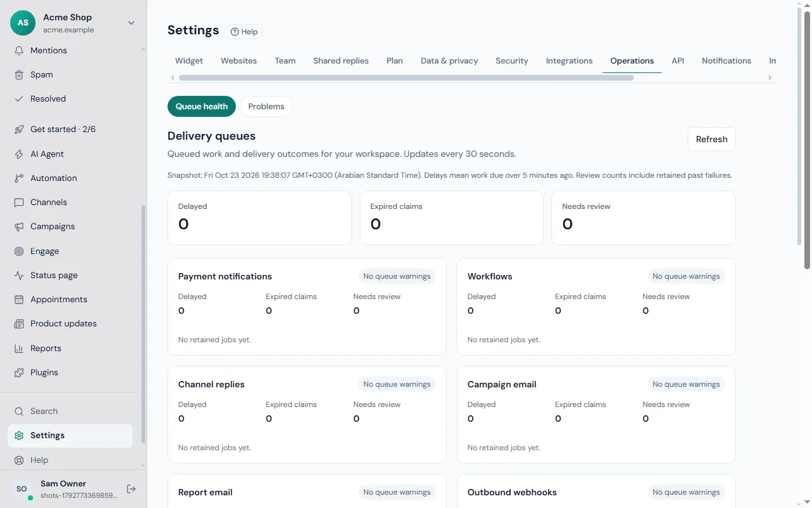812x508 pixels.
Task: Click the Mentions bell icon
Action: pos(19,50)
